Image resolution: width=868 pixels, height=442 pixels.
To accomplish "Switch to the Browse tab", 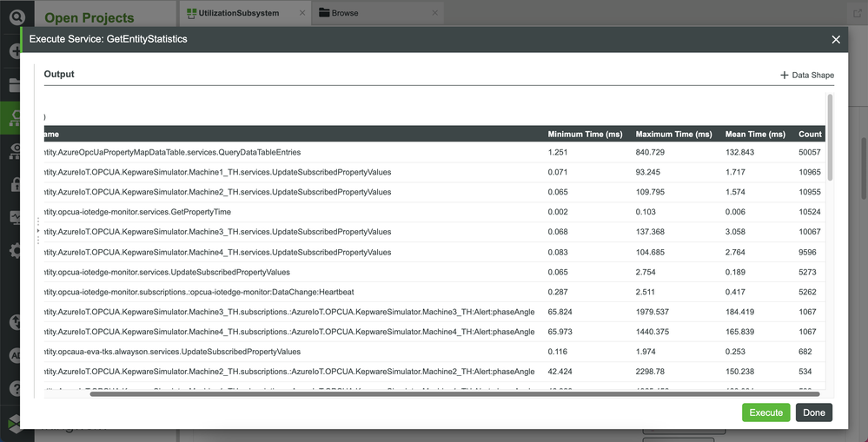I will tap(378, 13).
